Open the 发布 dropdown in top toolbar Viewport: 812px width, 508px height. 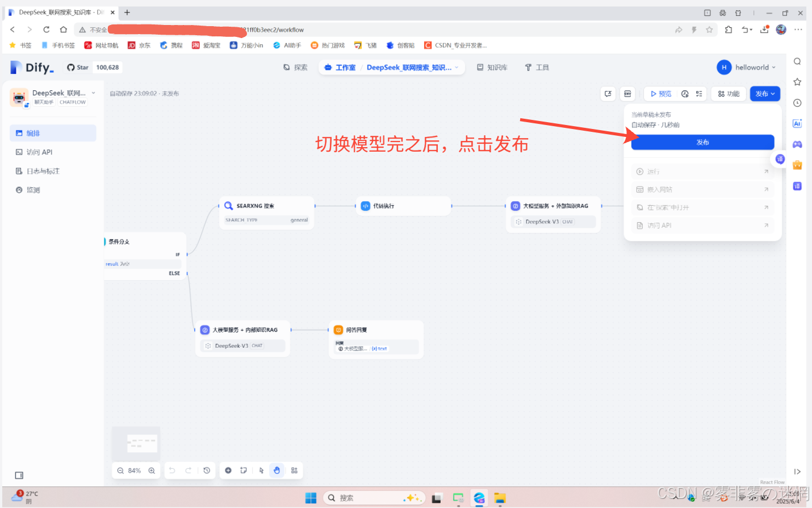765,94
